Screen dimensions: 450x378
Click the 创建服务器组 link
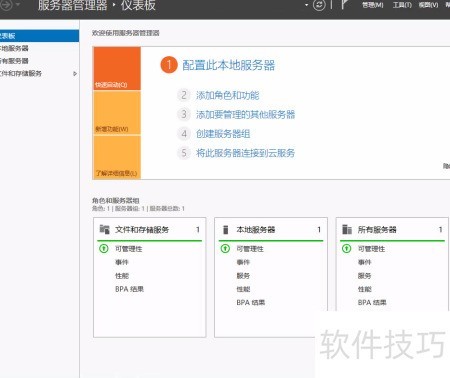pyautogui.click(x=223, y=134)
